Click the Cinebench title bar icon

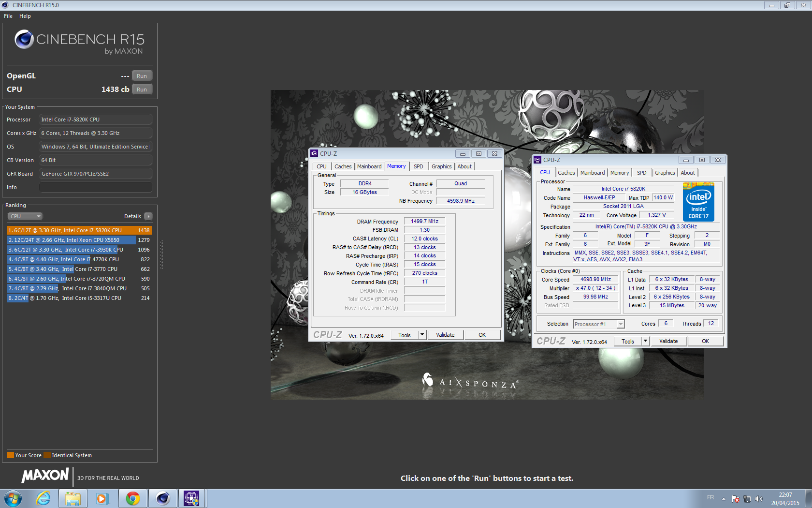5,5
